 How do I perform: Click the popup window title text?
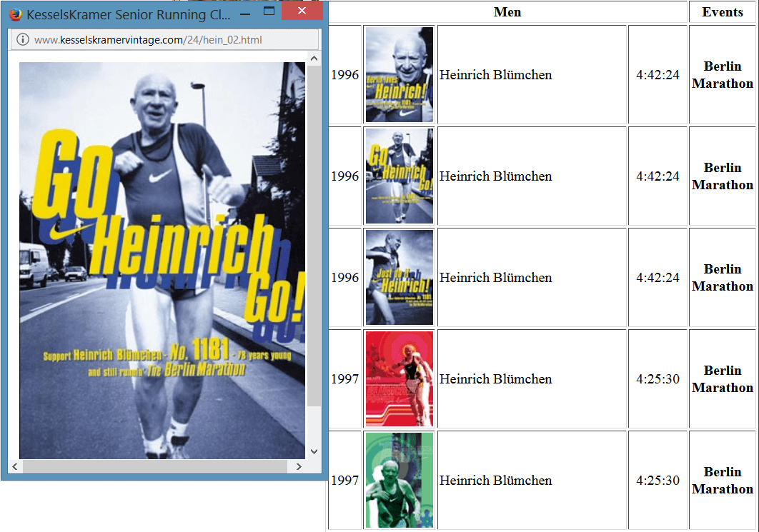pyautogui.click(x=128, y=14)
